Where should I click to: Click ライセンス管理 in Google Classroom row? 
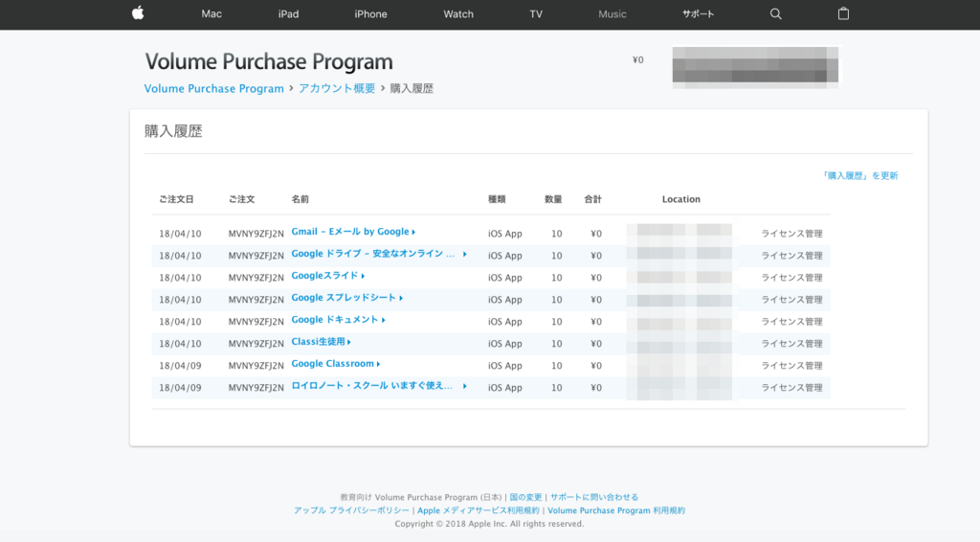point(791,366)
